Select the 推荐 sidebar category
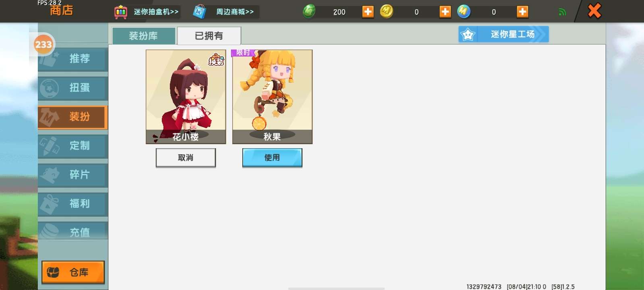Screen dimensions: 644x290 (73, 59)
